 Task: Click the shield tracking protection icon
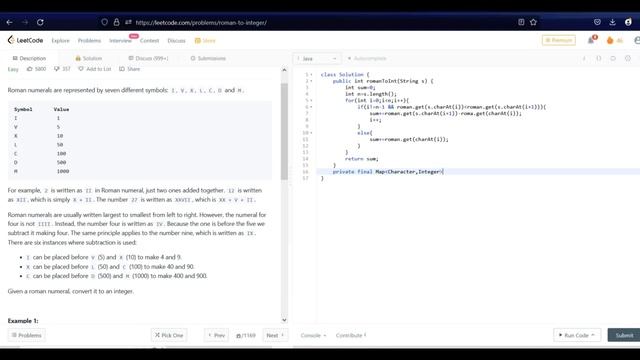click(104, 22)
